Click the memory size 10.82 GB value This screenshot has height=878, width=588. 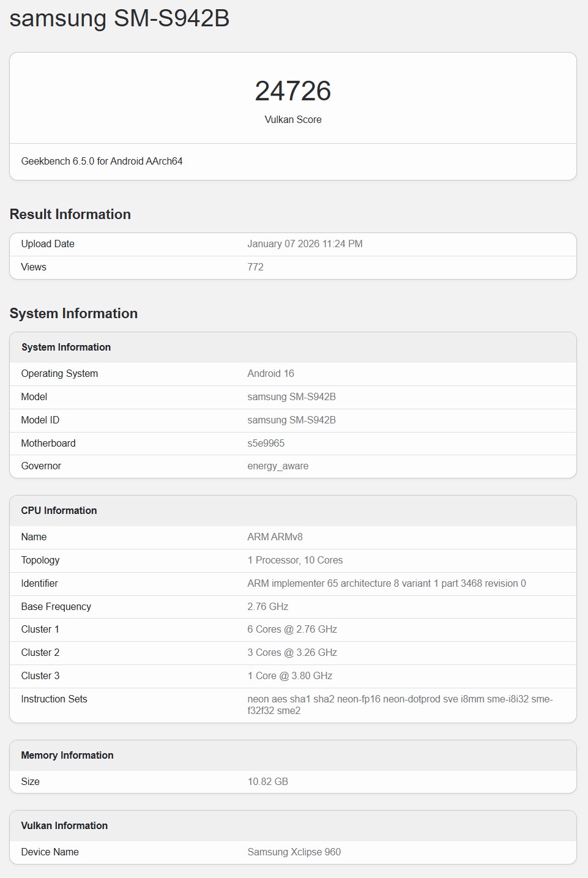(267, 782)
